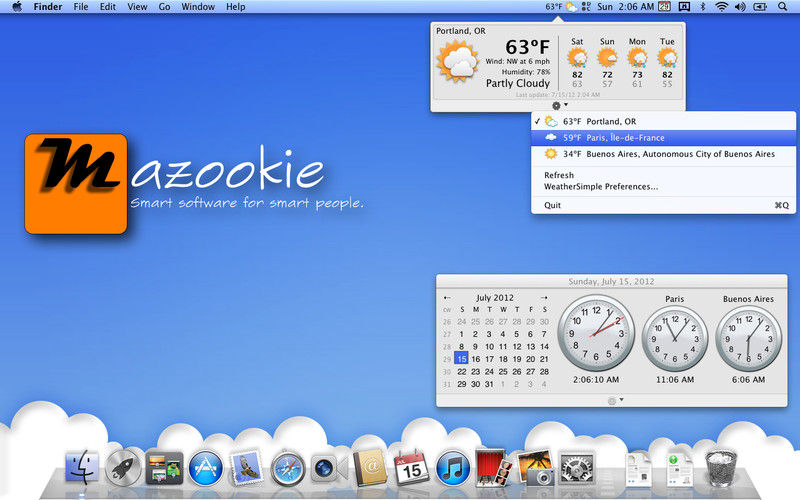Image resolution: width=800 pixels, height=500 pixels.
Task: Open iPhoto from the Dock
Action: point(535,467)
